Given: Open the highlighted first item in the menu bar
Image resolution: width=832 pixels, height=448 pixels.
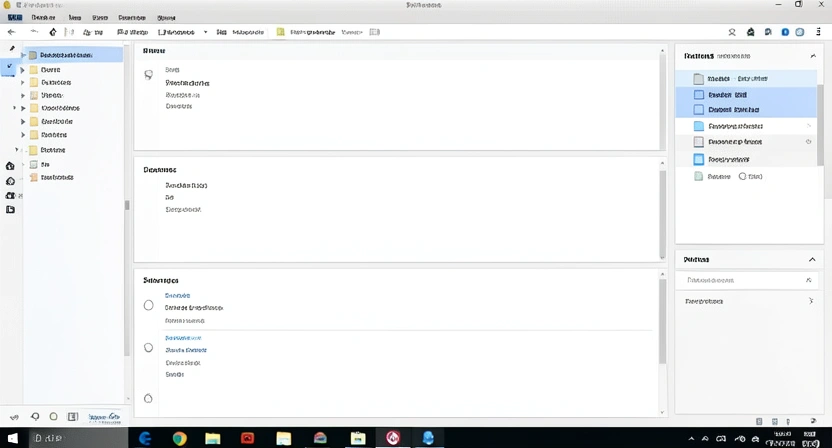Looking at the screenshot, I should (x=15, y=18).
